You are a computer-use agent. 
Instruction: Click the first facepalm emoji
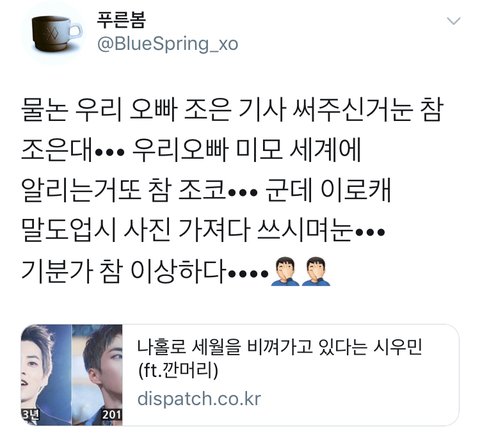[285, 271]
